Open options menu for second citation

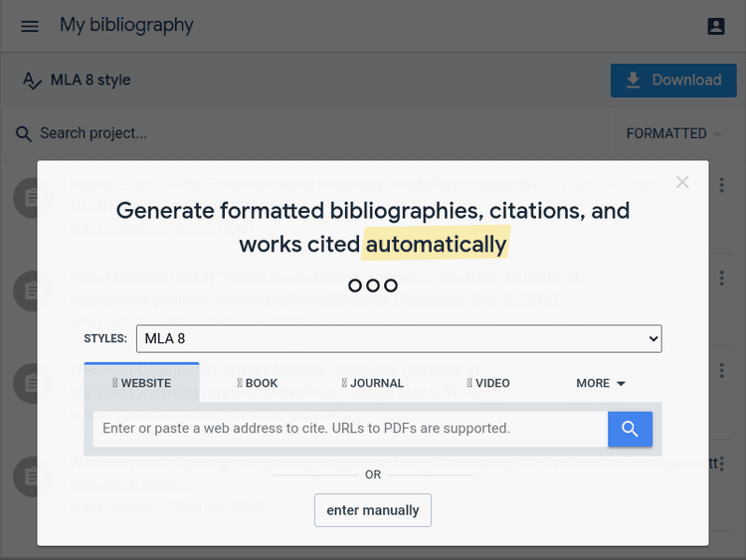tap(722, 278)
